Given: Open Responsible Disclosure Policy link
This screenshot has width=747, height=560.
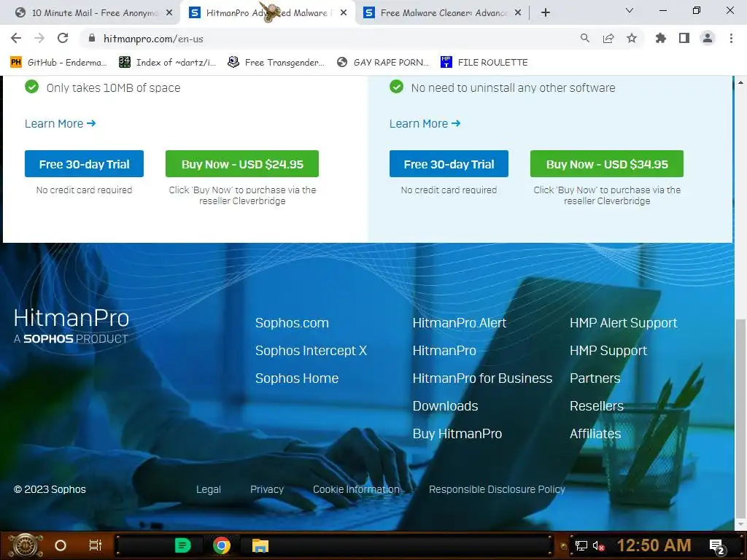Looking at the screenshot, I should (497, 489).
